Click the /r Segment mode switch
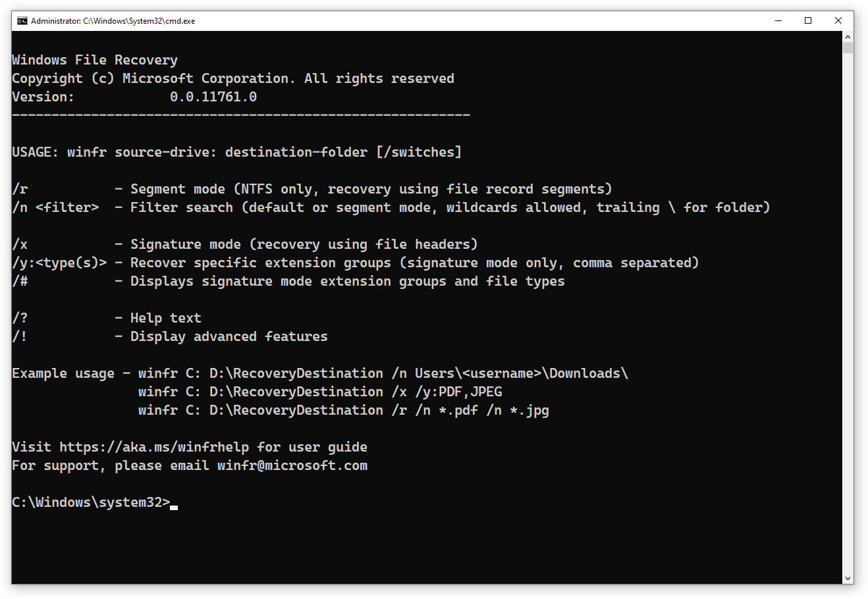The height and width of the screenshot is (599, 868). coord(20,189)
